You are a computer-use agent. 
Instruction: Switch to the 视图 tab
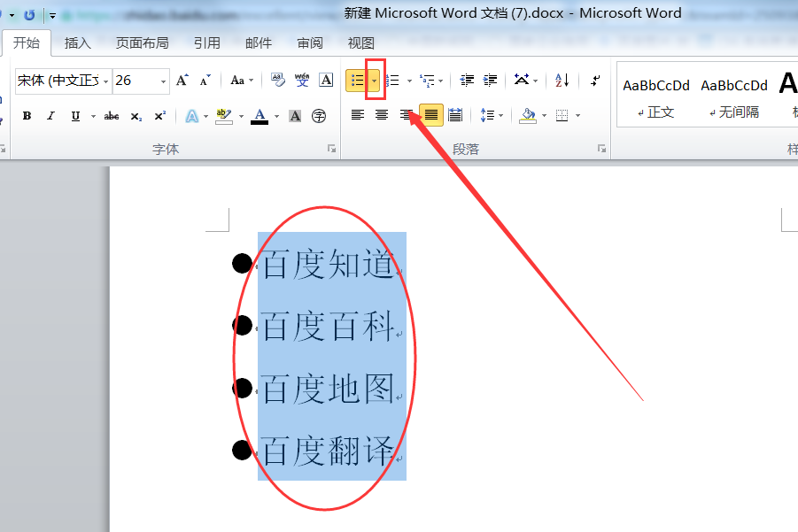point(360,42)
